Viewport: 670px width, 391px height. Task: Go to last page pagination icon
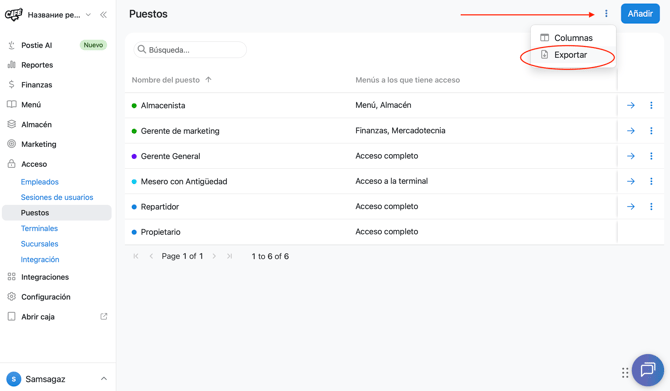pos(229,256)
